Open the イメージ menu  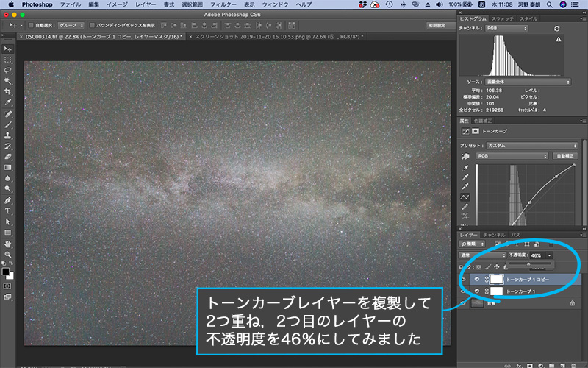[117, 4]
